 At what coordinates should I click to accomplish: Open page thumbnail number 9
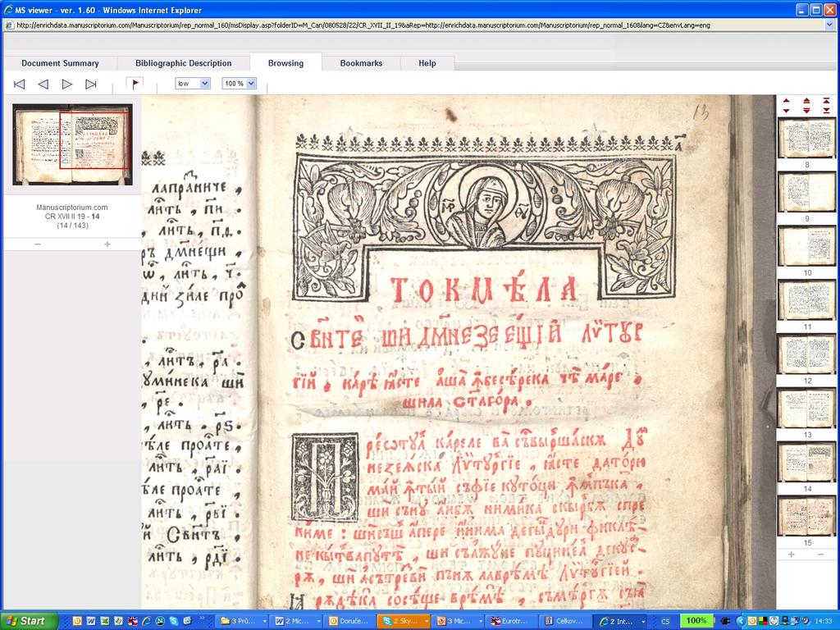point(806,192)
